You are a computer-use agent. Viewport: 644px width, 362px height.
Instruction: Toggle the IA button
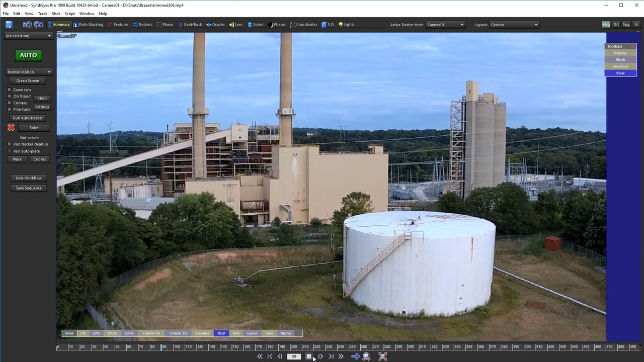(x=636, y=24)
